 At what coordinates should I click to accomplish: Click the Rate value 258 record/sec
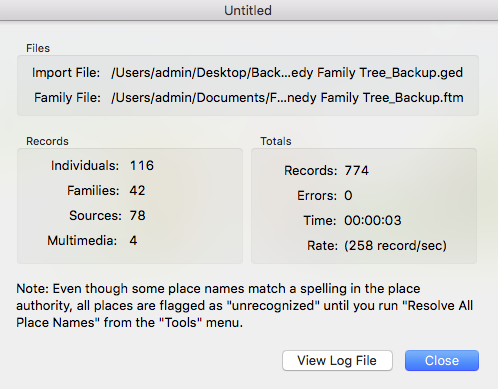pos(395,246)
